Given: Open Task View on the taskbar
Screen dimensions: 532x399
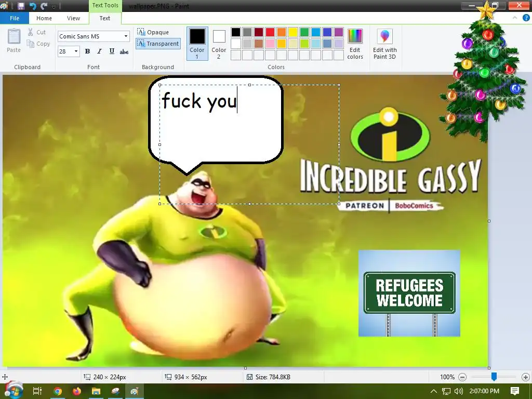Looking at the screenshot, I should [x=37, y=391].
